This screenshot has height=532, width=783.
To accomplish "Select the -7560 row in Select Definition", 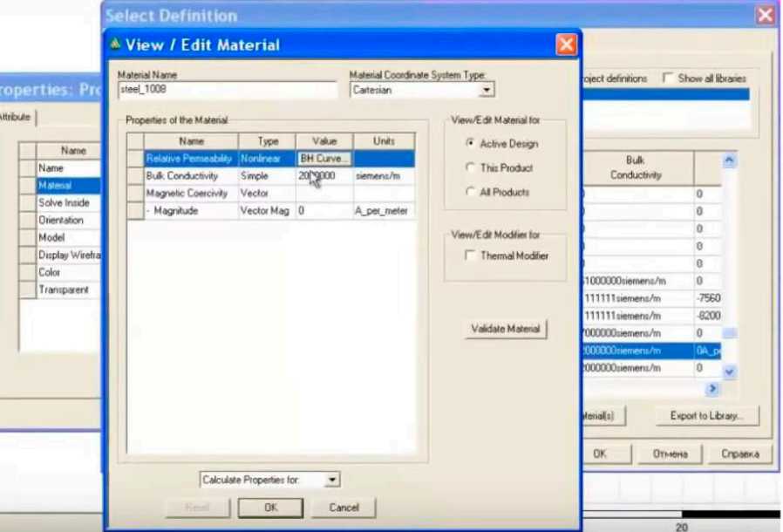I will coord(651,298).
